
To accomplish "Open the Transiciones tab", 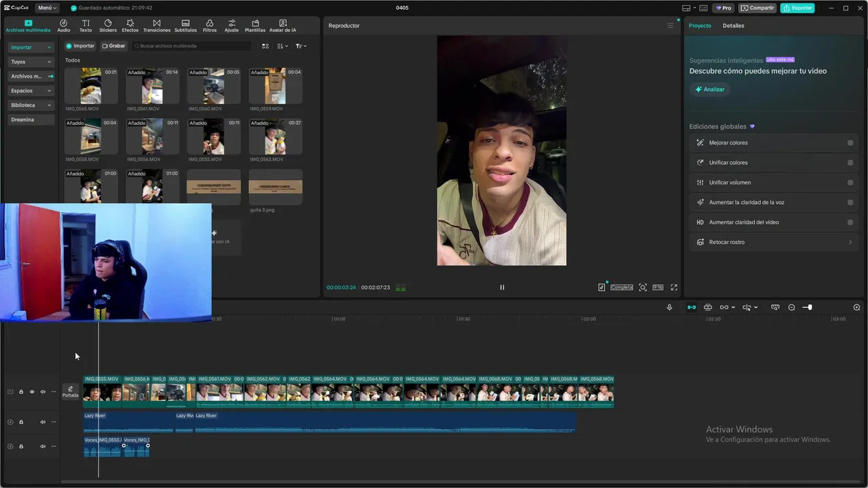I will (x=157, y=26).
